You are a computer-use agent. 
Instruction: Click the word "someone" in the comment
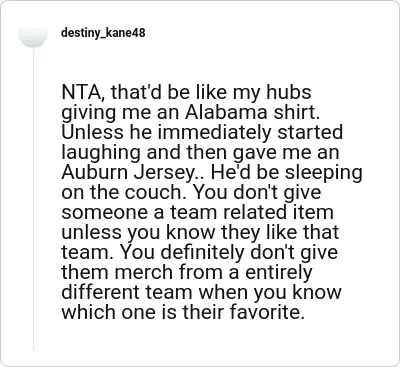pos(105,212)
